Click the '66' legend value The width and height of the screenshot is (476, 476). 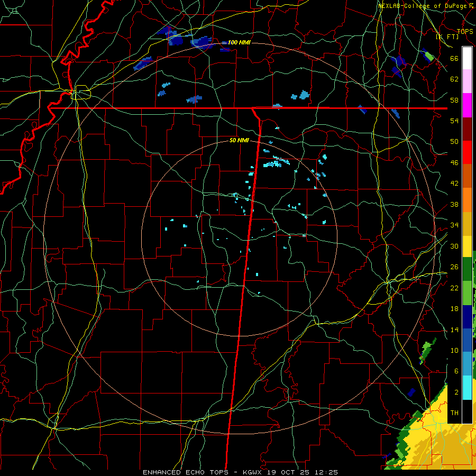coord(454,58)
